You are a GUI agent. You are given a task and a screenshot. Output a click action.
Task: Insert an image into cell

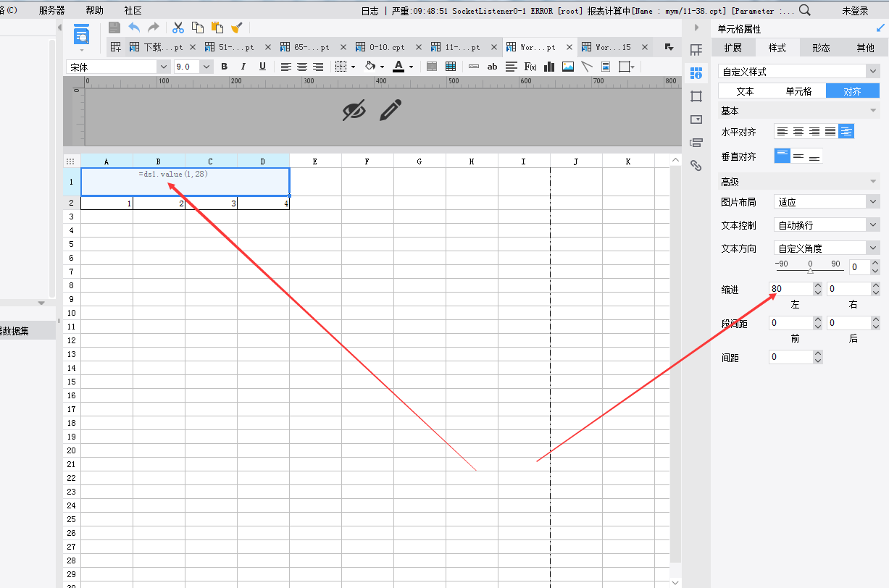pyautogui.click(x=568, y=67)
